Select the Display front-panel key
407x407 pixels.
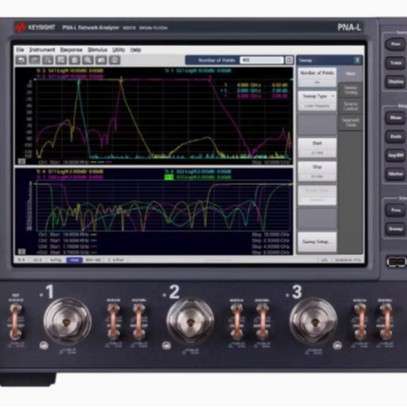tap(396, 82)
